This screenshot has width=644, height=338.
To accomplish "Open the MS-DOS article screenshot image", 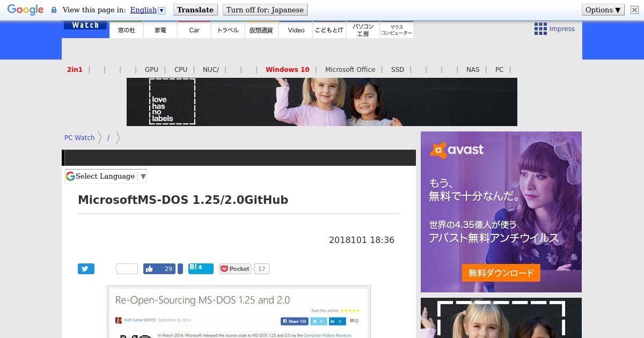I will pos(239,312).
